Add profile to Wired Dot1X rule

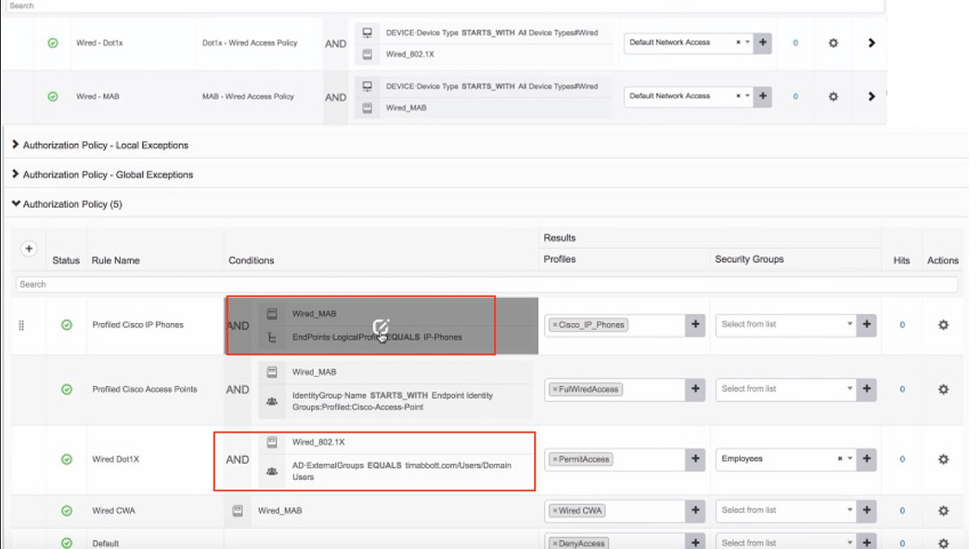(x=695, y=459)
